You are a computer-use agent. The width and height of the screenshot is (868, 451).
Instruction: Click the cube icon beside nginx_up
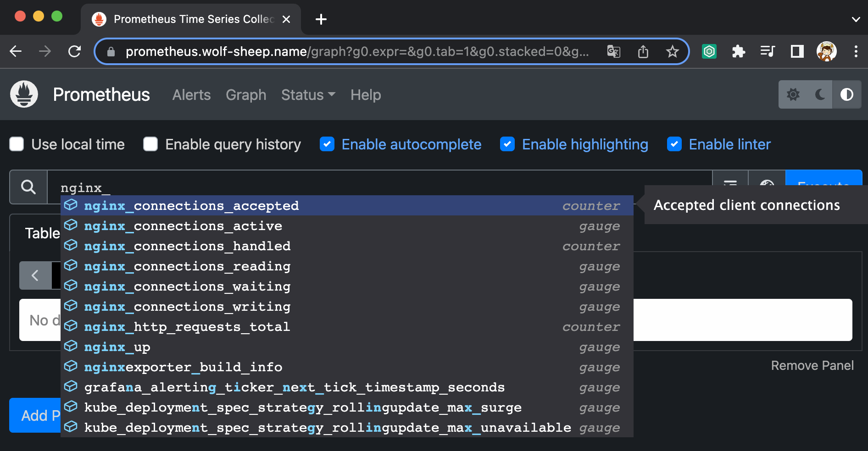point(71,346)
